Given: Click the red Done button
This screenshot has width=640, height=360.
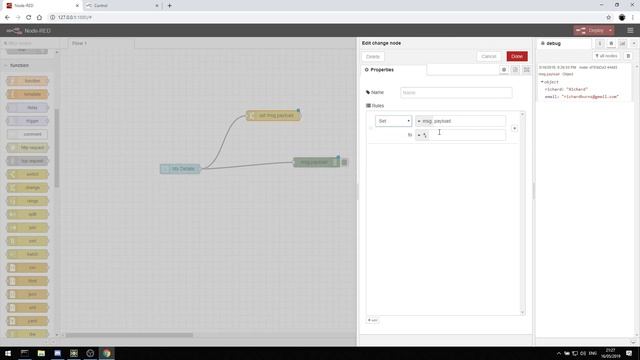Looking at the screenshot, I should coord(517,56).
